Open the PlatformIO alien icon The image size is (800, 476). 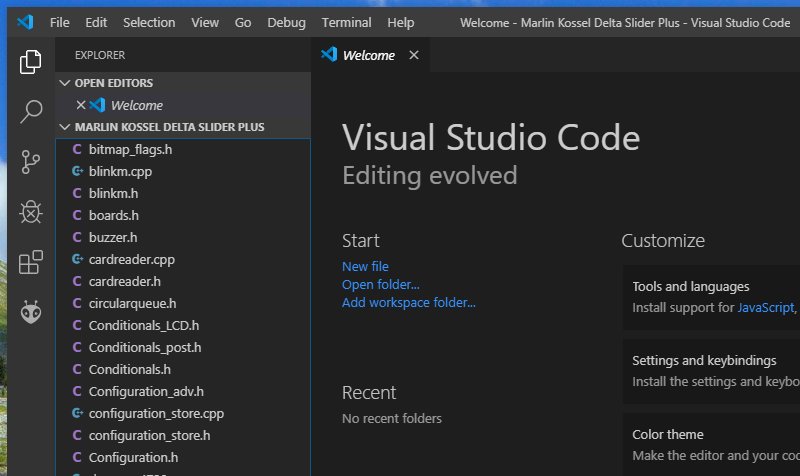(x=31, y=312)
